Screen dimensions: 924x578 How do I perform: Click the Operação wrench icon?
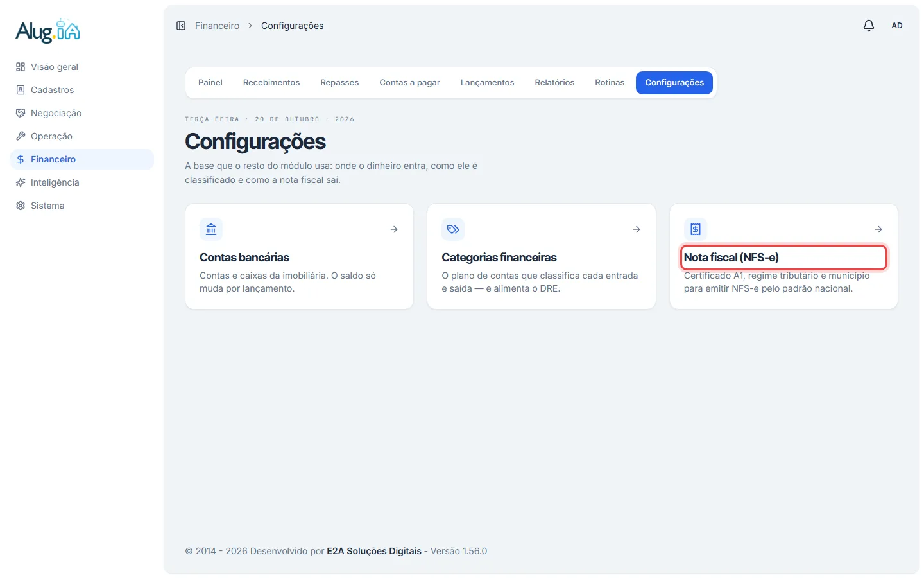pos(21,136)
